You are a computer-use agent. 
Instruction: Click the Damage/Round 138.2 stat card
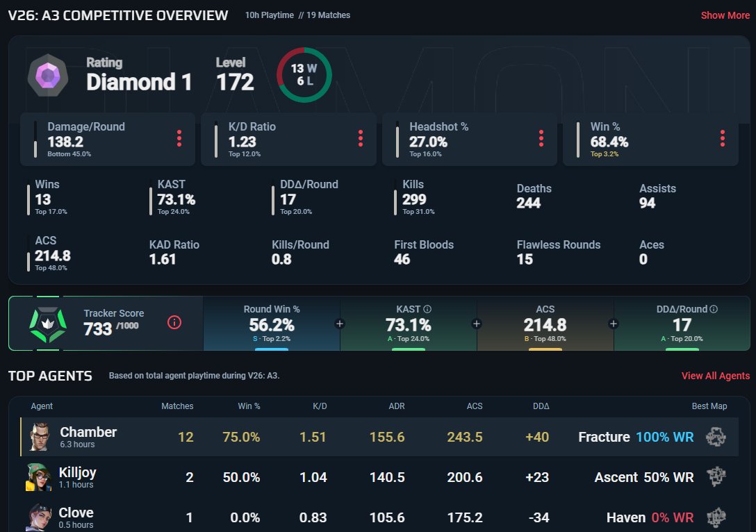[108, 140]
